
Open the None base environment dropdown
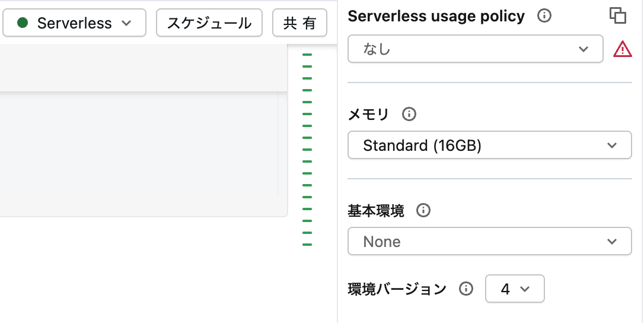tap(490, 241)
